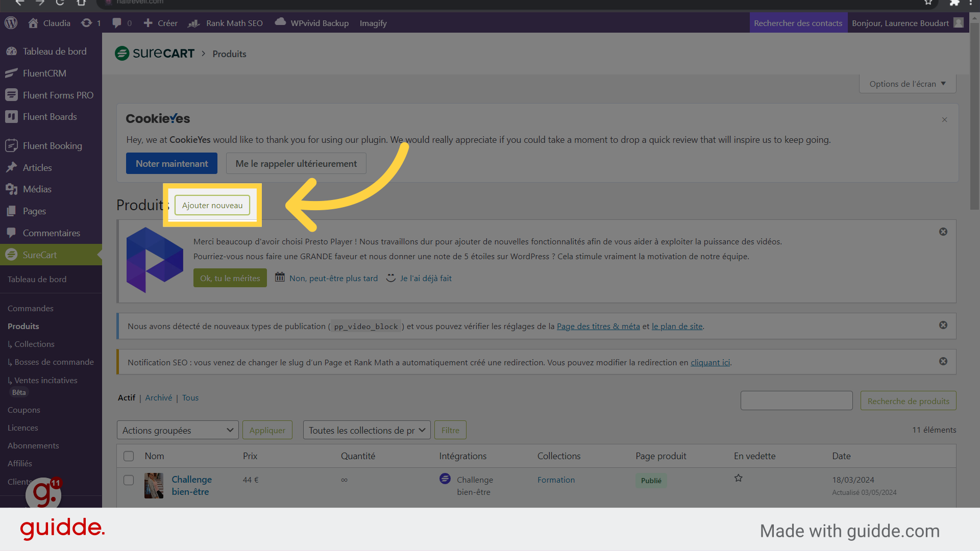The image size is (980, 551).
Task: Click the SureCart logo in header
Action: coord(155,54)
